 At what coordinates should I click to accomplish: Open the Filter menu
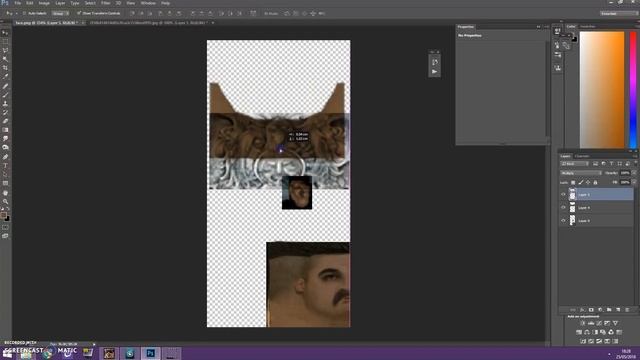pyautogui.click(x=106, y=3)
